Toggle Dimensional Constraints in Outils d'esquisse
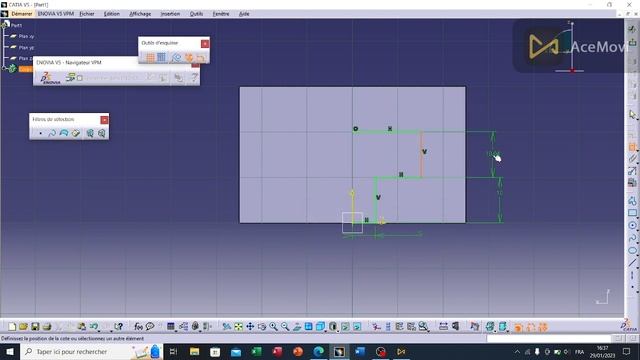Viewport: 640px width, 360px height. 200,57
